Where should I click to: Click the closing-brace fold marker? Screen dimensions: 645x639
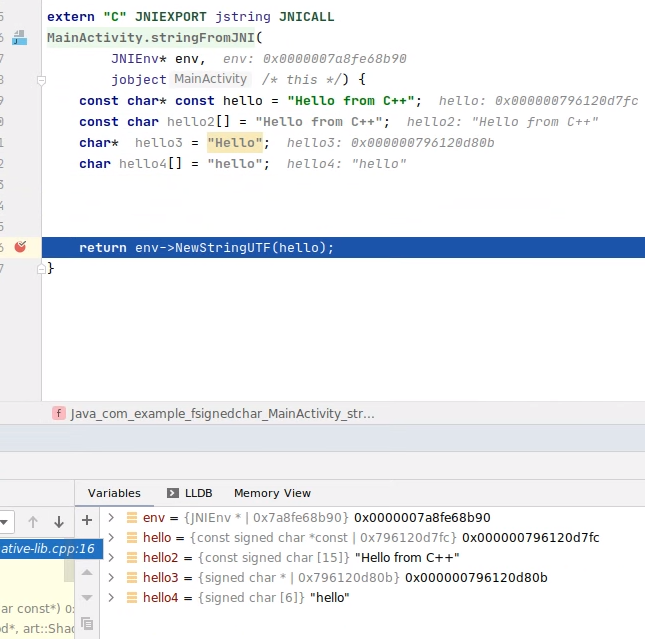point(42,268)
